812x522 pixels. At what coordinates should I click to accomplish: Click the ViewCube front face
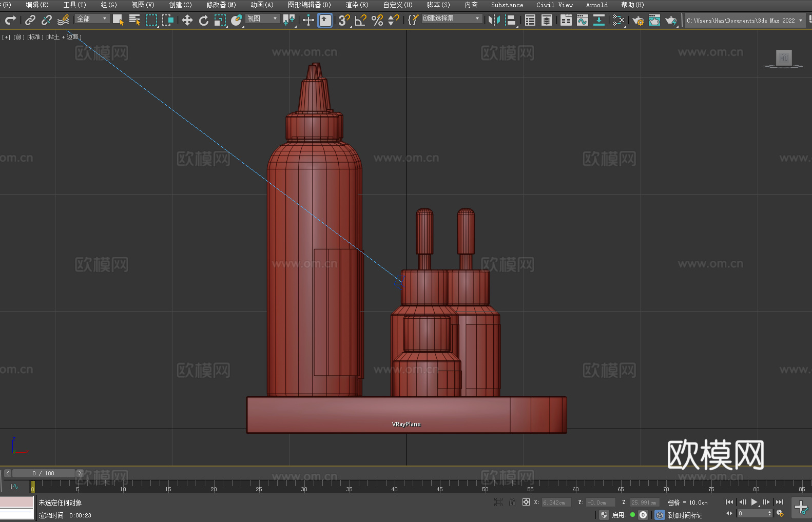[x=784, y=57]
